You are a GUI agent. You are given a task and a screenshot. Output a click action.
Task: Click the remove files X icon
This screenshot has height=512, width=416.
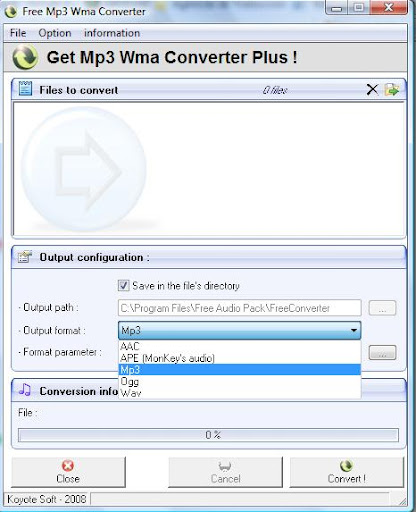pos(372,89)
